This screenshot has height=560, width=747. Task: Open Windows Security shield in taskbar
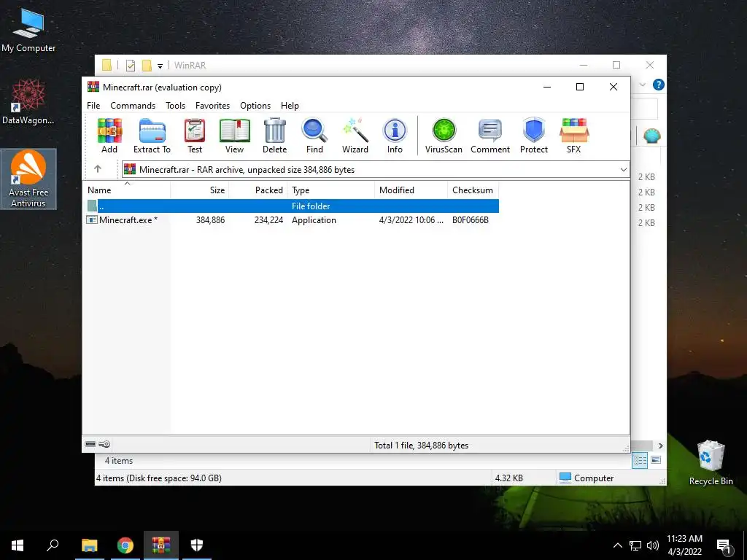pyautogui.click(x=197, y=545)
